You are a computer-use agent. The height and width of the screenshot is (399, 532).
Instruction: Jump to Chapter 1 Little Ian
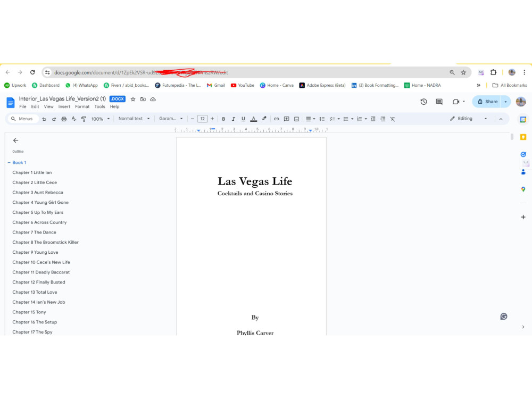click(x=32, y=172)
